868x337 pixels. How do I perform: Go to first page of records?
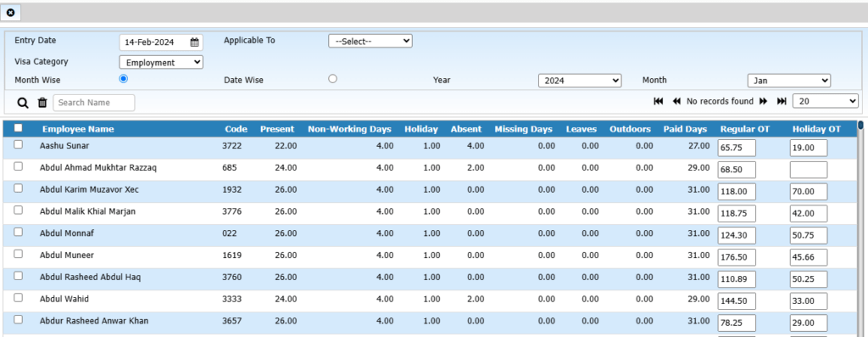658,101
